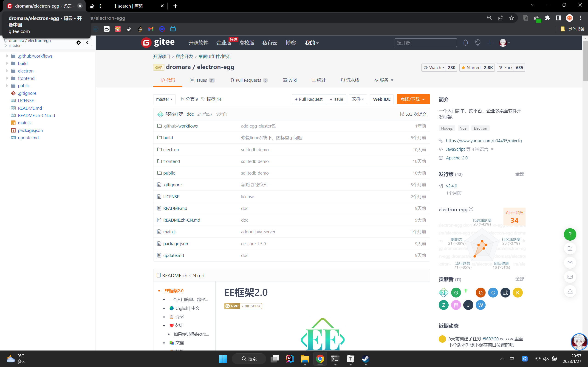
Task: Open the master branch dropdown
Action: [164, 99]
